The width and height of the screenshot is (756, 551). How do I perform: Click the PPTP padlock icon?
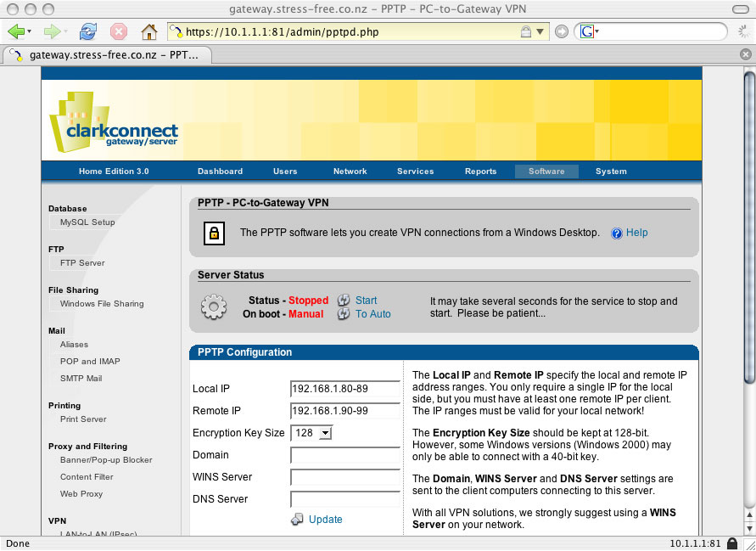click(214, 233)
